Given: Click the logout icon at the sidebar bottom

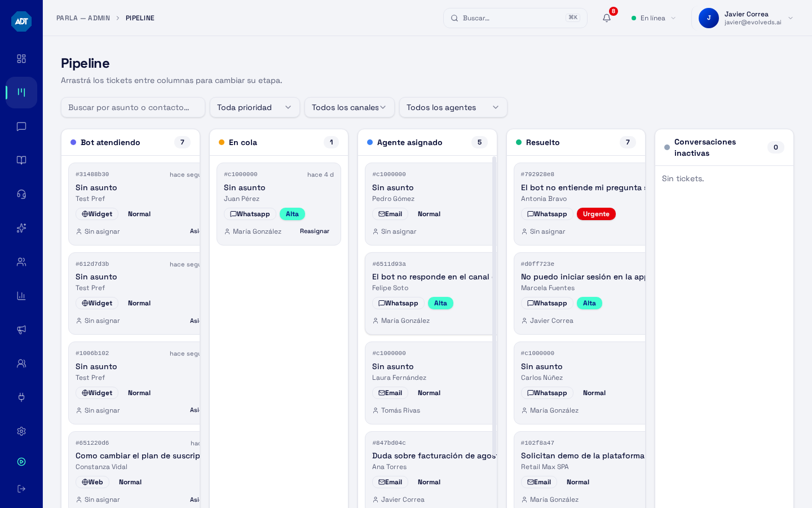Looking at the screenshot, I should (x=21, y=489).
